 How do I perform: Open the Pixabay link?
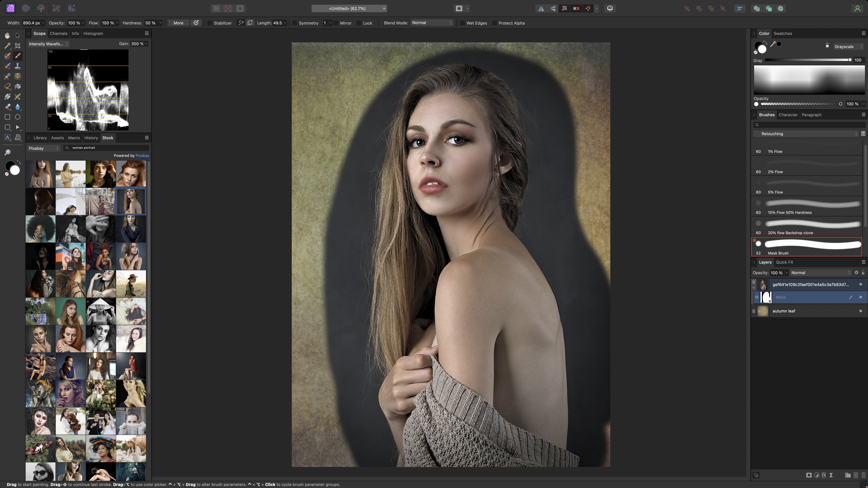pyautogui.click(x=142, y=156)
